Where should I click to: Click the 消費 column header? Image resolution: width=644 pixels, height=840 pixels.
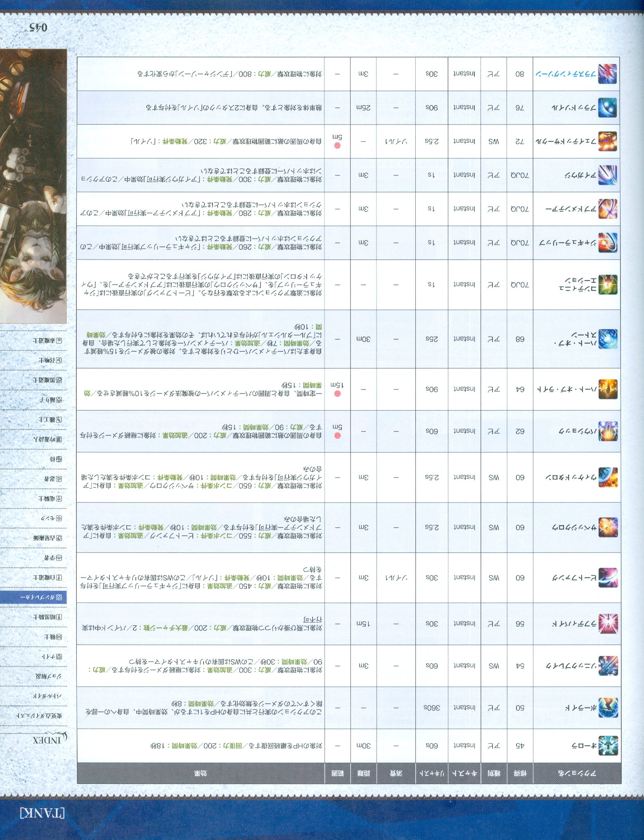(x=395, y=773)
